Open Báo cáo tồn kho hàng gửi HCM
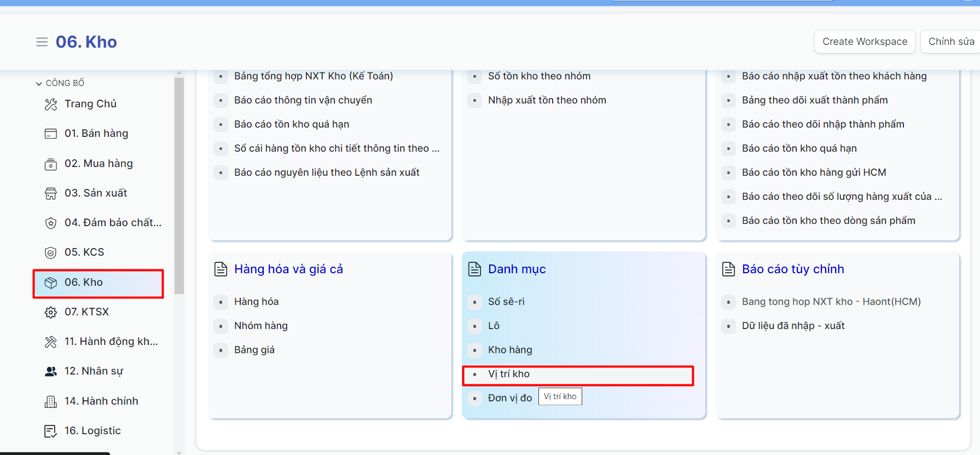The image size is (980, 455). 814,172
